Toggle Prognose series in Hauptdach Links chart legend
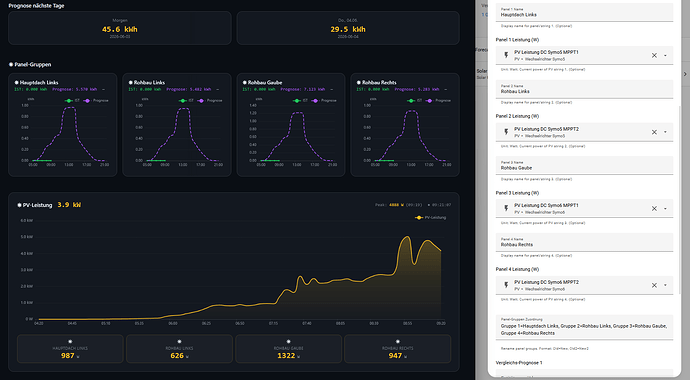 (x=95, y=101)
